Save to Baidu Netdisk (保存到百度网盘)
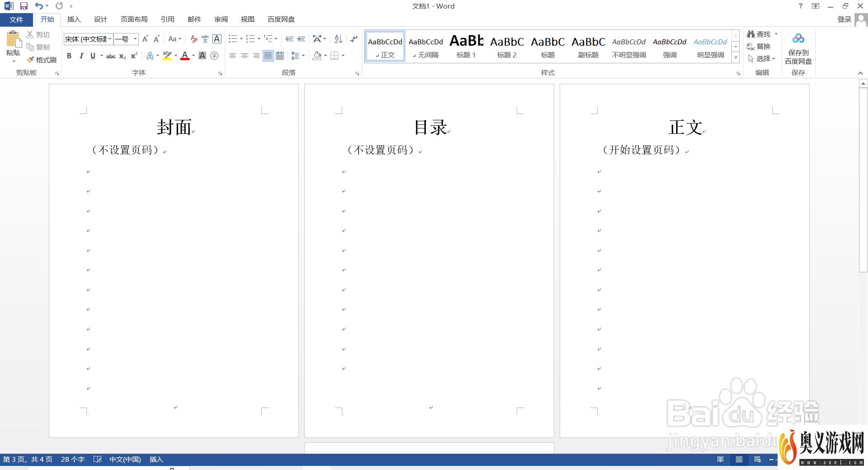 click(x=798, y=48)
